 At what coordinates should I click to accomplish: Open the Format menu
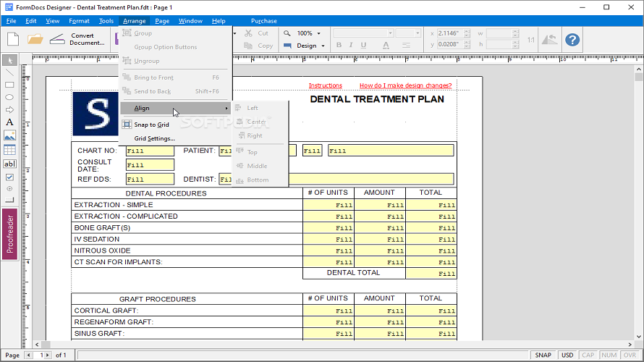(x=79, y=21)
